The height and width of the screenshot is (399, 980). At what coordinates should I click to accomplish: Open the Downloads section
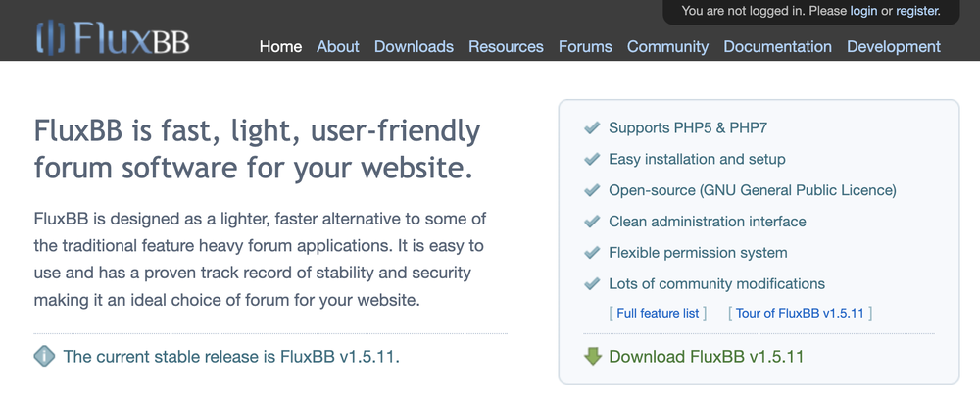pos(414,47)
